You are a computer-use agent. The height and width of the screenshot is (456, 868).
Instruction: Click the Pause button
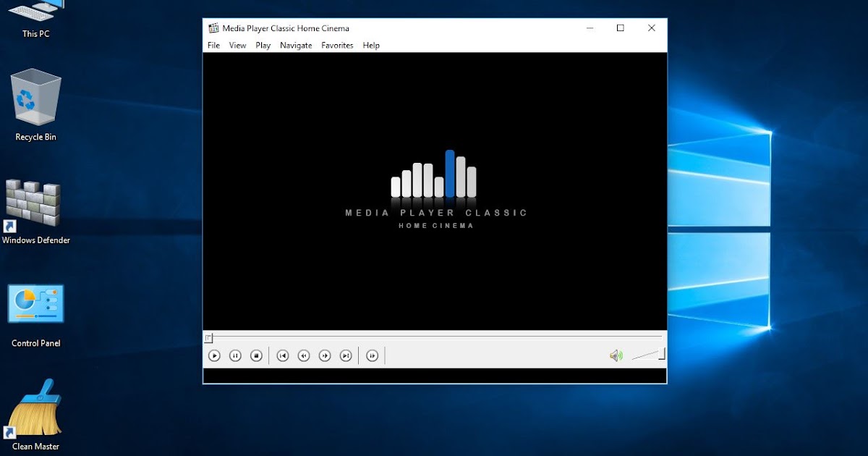tap(235, 355)
